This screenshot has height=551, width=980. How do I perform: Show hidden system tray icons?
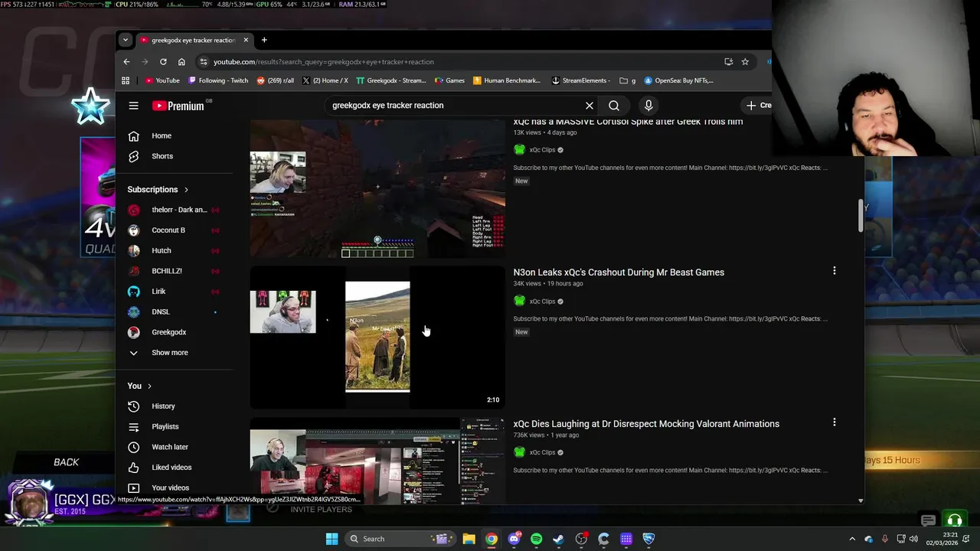pos(852,539)
